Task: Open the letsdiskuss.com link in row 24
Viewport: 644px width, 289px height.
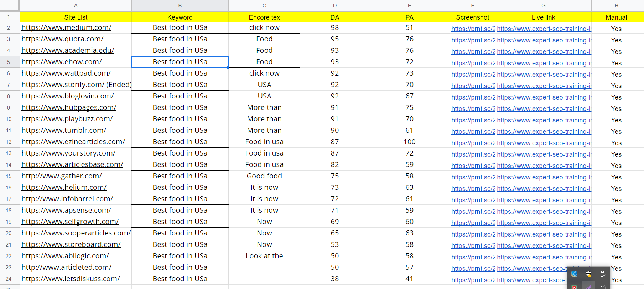Action: [70, 279]
